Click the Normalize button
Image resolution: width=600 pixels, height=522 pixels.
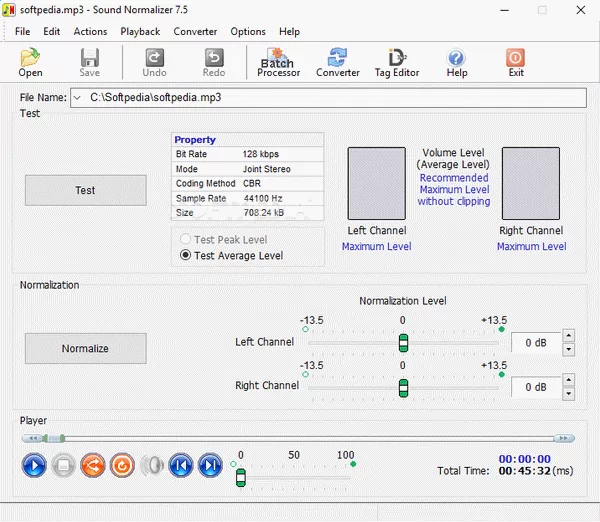tap(86, 348)
